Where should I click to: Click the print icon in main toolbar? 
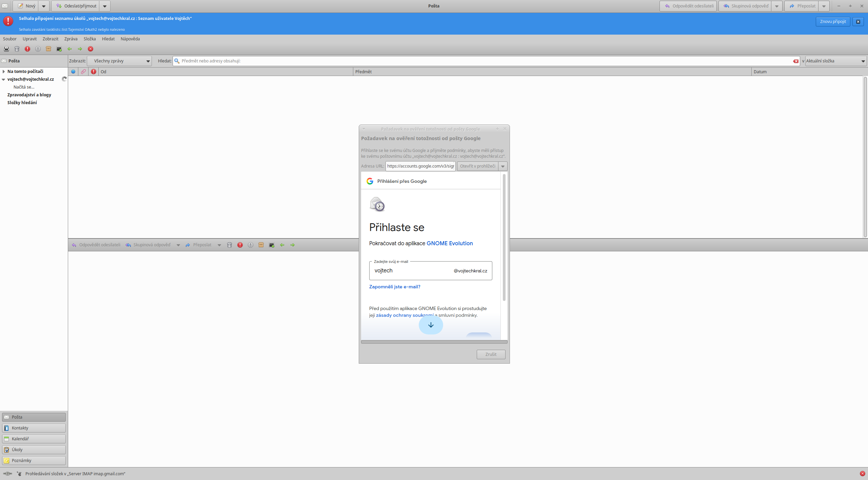point(6,49)
